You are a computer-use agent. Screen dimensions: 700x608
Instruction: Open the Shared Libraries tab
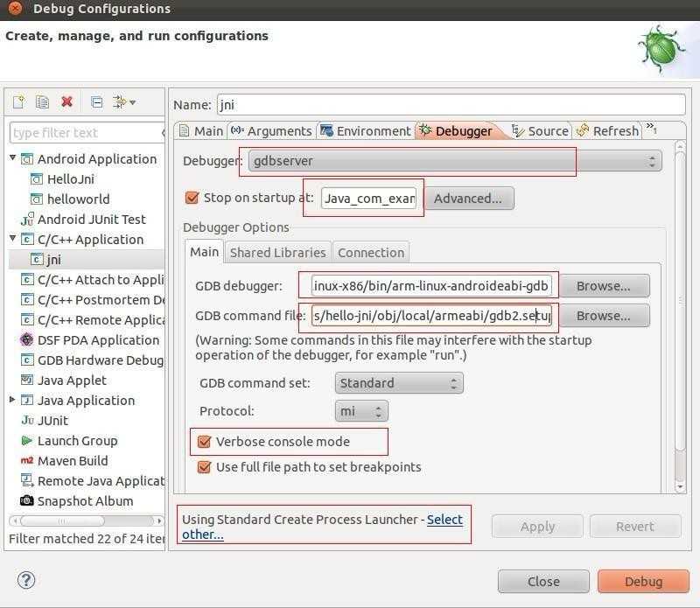click(277, 252)
